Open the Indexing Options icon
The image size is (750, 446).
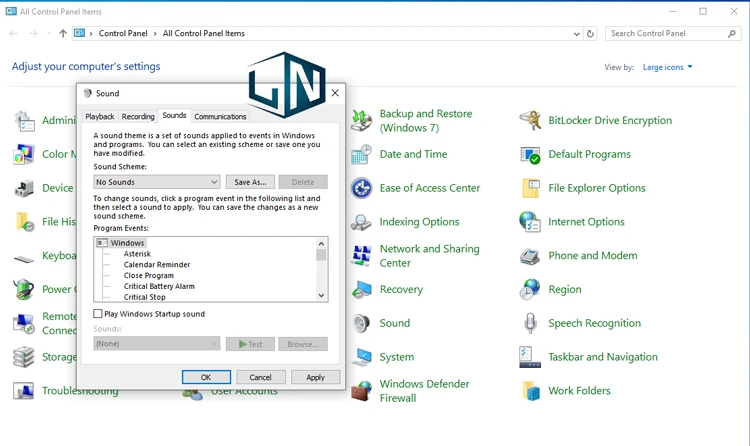362,222
